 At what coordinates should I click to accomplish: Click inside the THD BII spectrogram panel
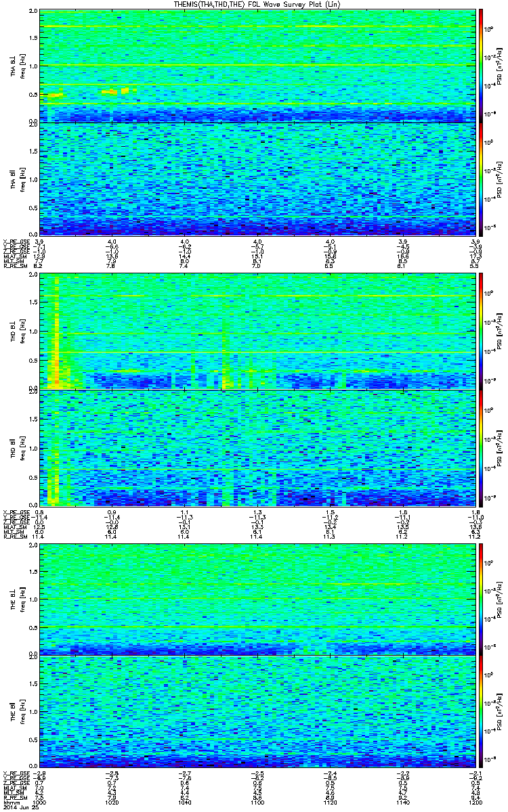coord(257,447)
